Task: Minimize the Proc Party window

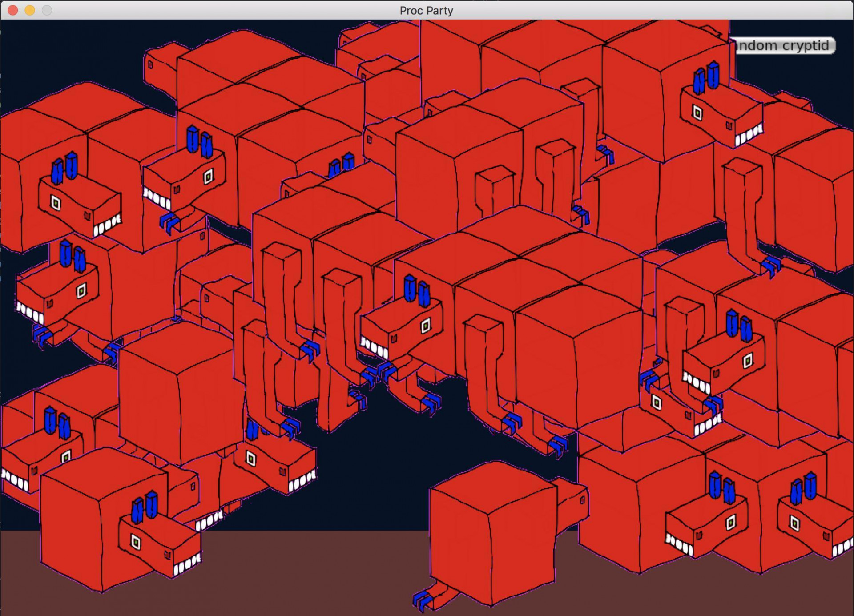Action: point(30,10)
